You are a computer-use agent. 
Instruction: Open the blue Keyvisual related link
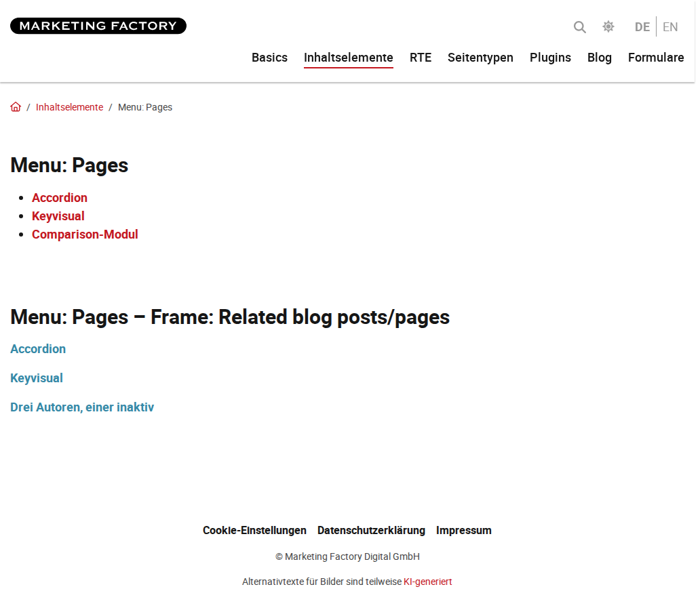[37, 378]
